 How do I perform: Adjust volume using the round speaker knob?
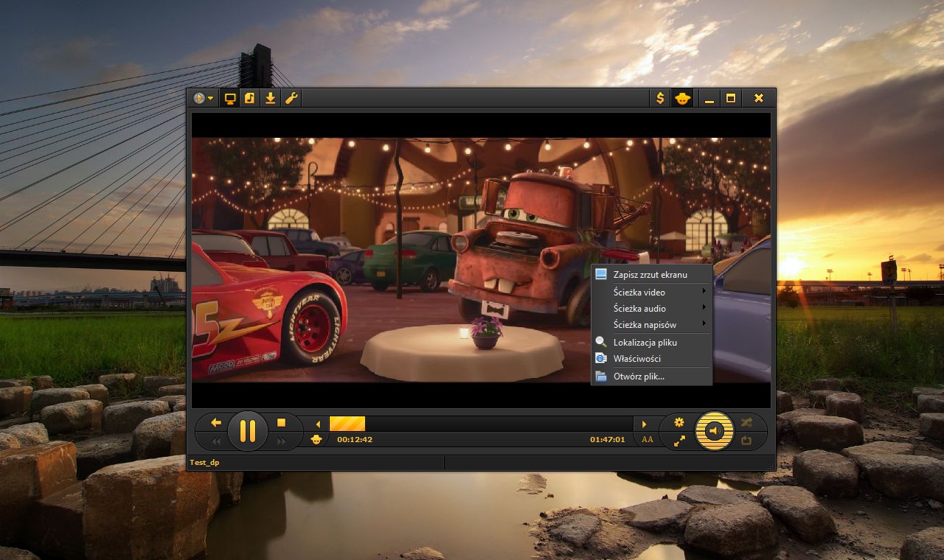715,431
